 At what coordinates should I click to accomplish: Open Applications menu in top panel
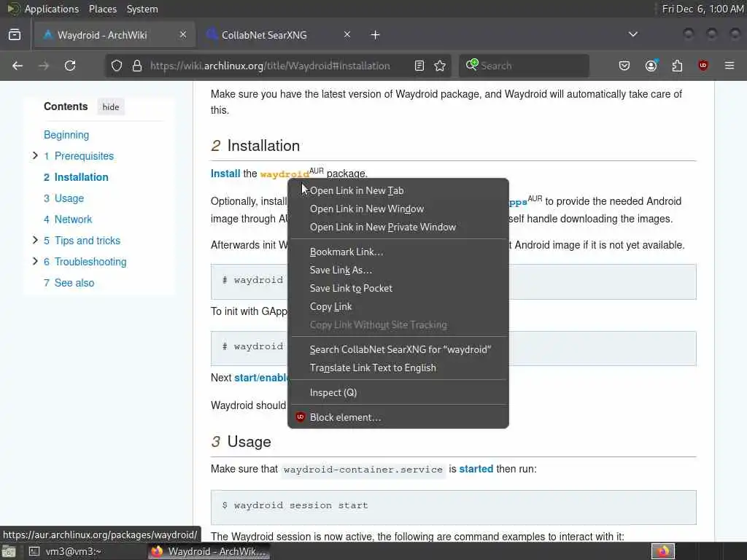(52, 9)
